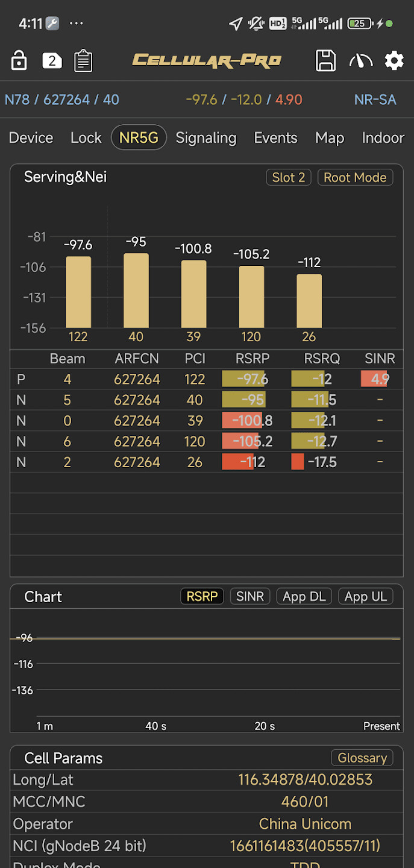Switch to the Signaling tab

pyautogui.click(x=206, y=137)
